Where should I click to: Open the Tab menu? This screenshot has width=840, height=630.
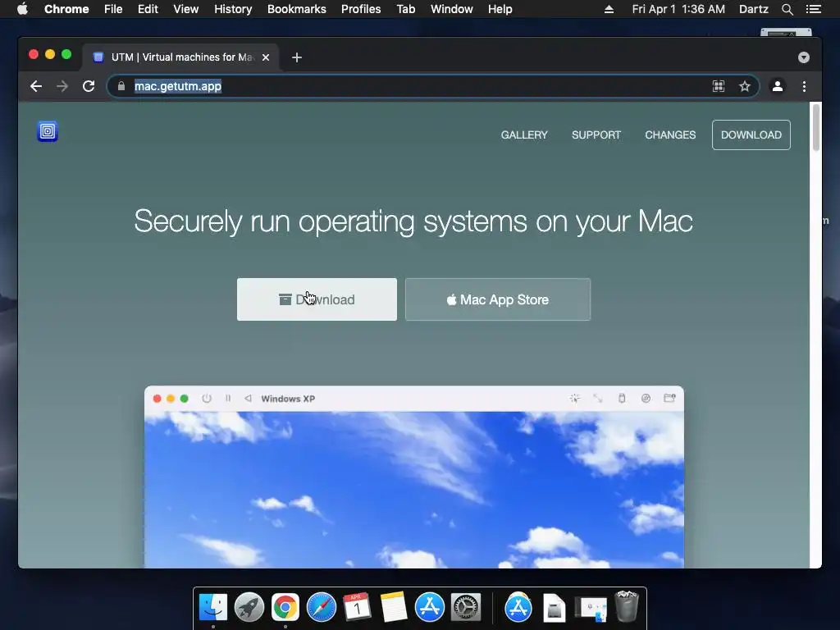pyautogui.click(x=406, y=9)
